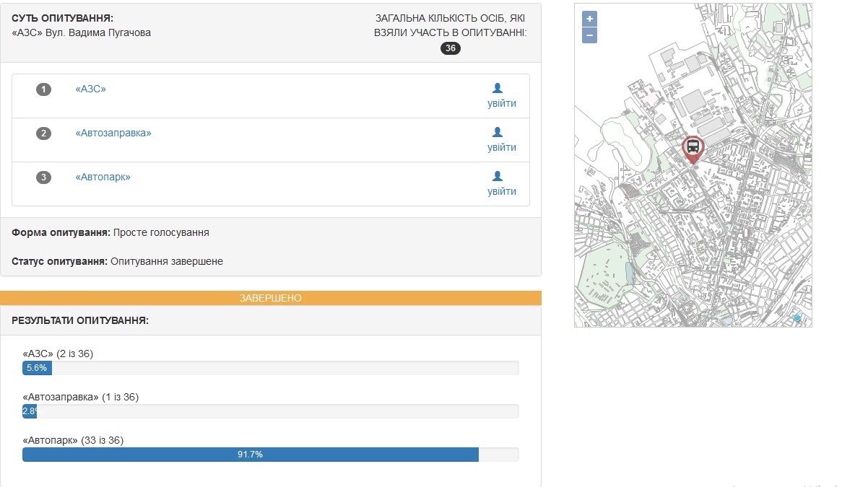Click user icon beside «Автозаправка» option
This screenshot has height=487, width=868.
[497, 132]
